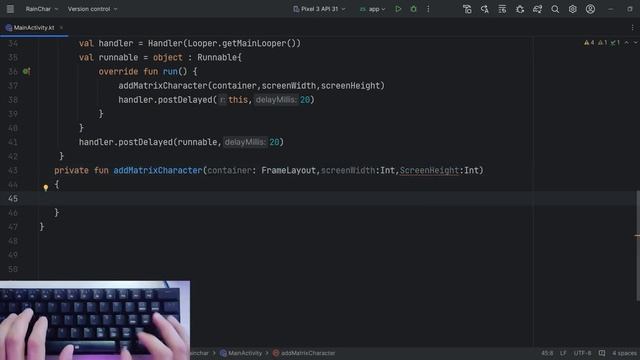640x360 pixels.
Task: Close the MainActivity.kt tab
Action: 61,28
